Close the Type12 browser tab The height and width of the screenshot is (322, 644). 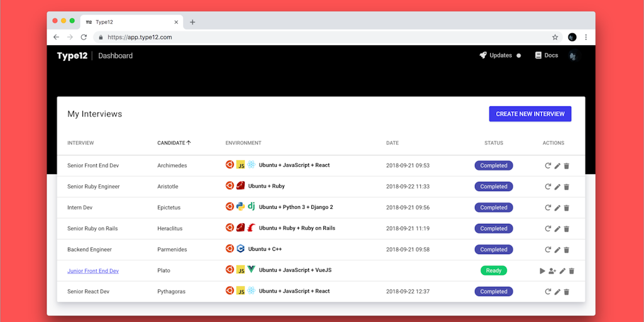click(176, 22)
